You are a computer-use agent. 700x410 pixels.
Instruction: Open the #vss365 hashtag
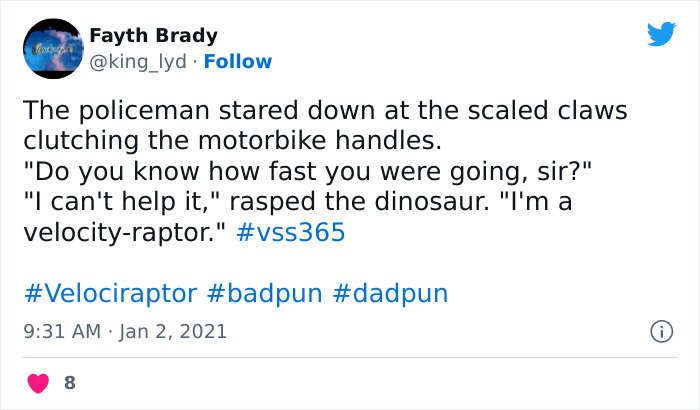[x=291, y=233]
